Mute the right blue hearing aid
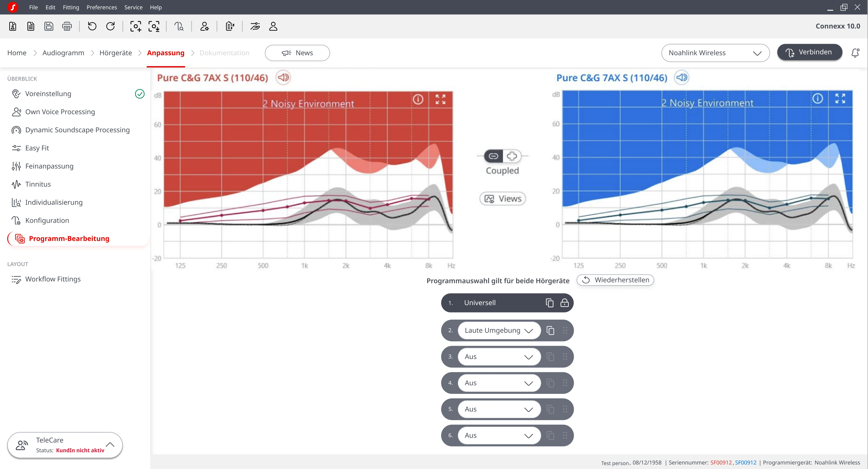The height and width of the screenshot is (469, 868). (682, 77)
